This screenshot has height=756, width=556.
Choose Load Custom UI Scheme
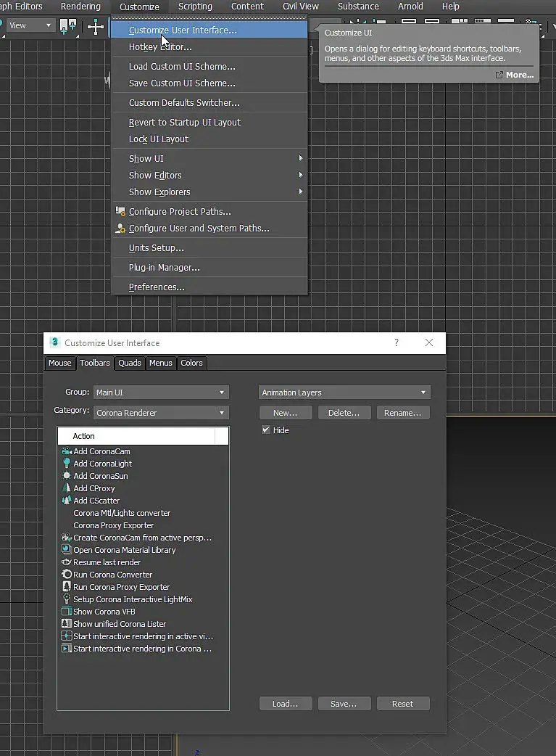(x=209, y=67)
